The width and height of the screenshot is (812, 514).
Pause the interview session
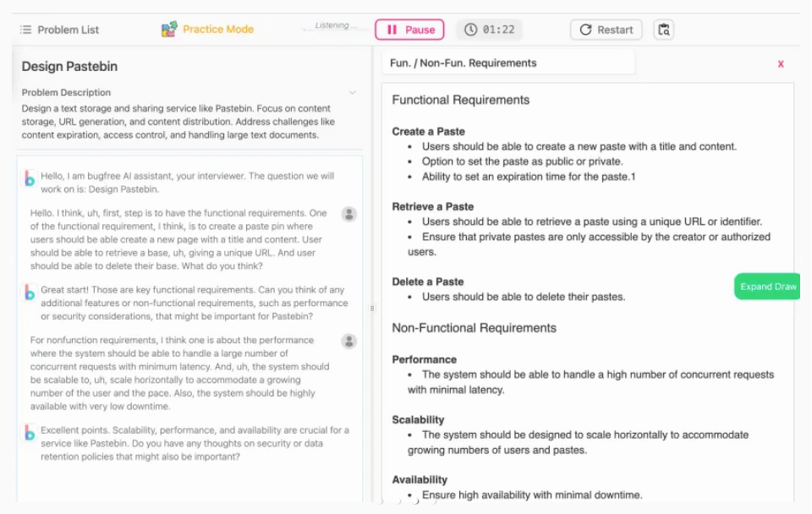[409, 30]
